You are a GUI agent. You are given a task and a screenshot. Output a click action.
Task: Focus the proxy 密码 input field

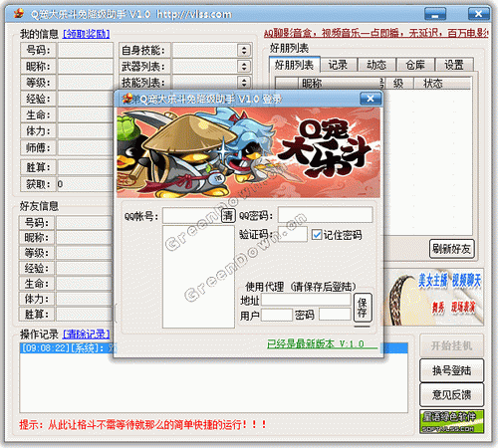tap(335, 315)
